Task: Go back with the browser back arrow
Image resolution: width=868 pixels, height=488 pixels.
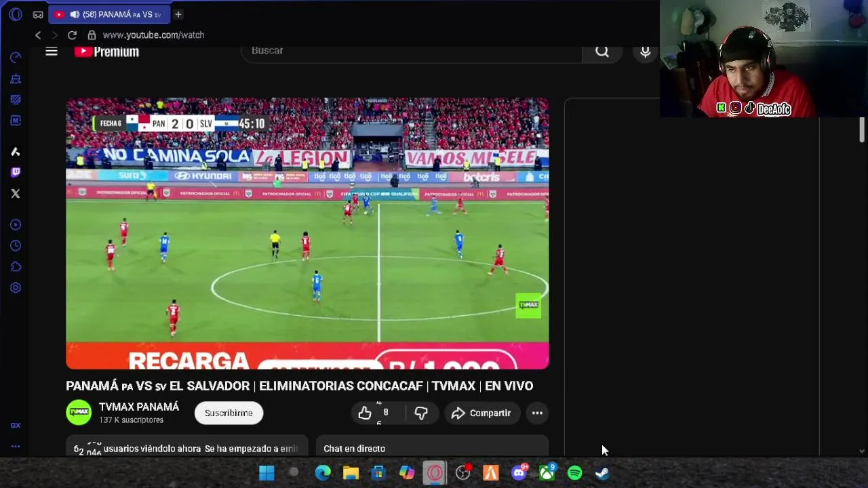Action: tap(38, 35)
